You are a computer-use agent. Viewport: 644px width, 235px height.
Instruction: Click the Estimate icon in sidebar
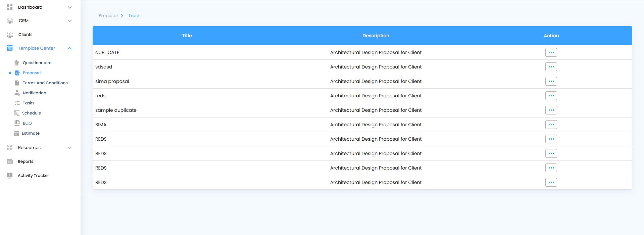pyautogui.click(x=16, y=133)
